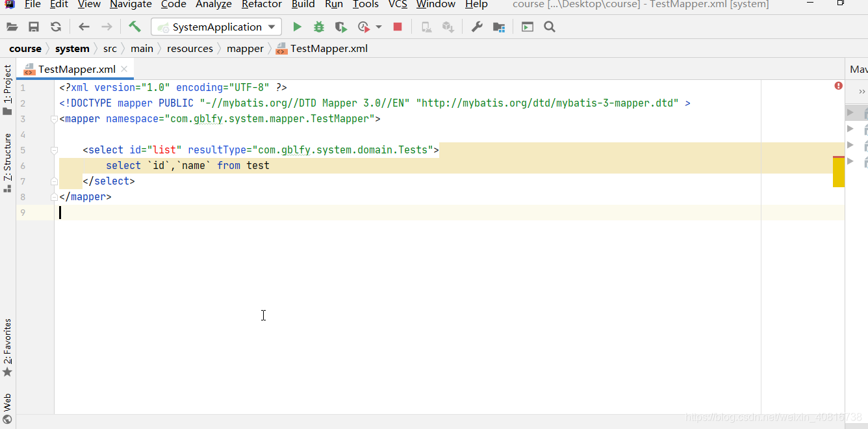Click the src breadcrumb
The width and height of the screenshot is (868, 429).
point(110,49)
